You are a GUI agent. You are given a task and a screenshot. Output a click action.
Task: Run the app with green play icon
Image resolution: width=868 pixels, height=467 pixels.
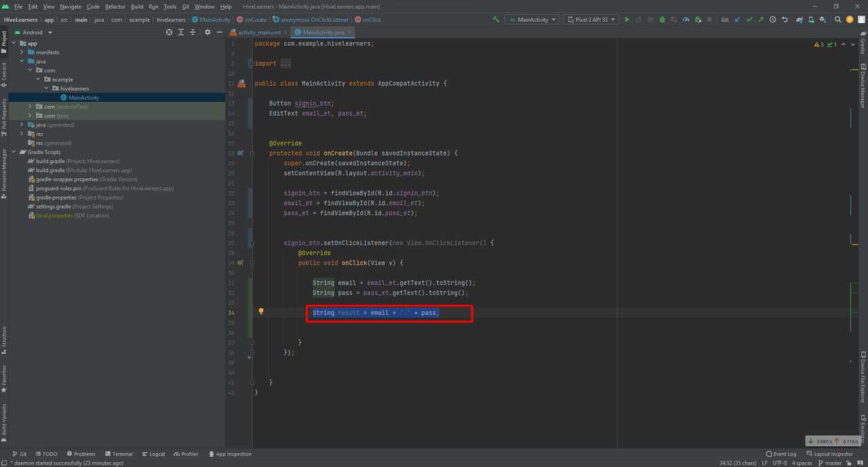(x=627, y=20)
